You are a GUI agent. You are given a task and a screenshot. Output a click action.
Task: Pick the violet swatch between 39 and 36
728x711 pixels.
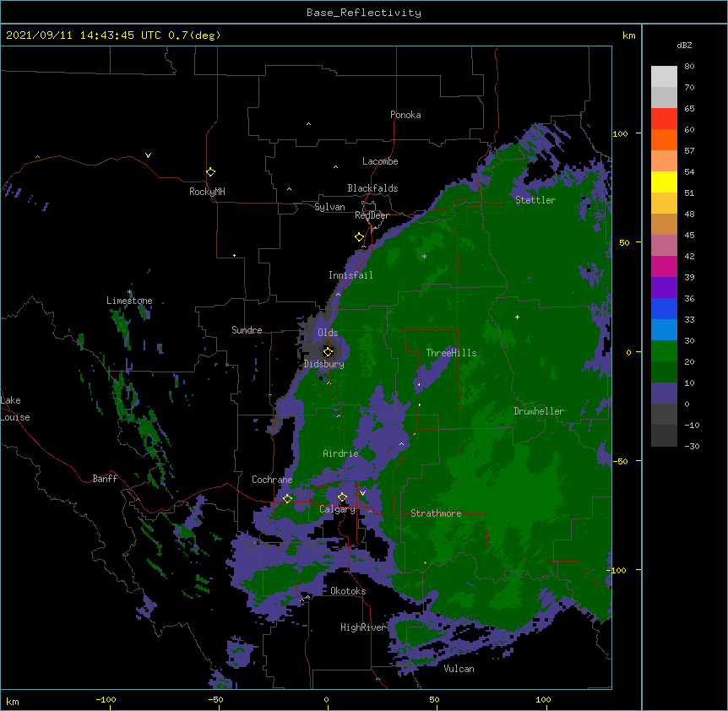coord(664,288)
